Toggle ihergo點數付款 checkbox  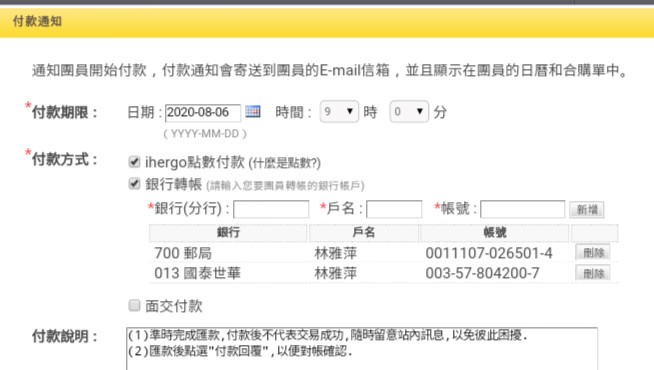[x=134, y=161]
